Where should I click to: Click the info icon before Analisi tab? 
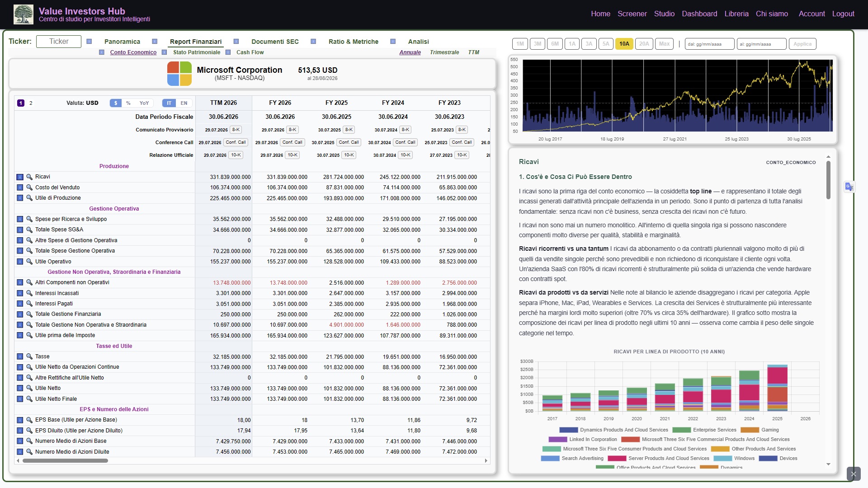point(393,42)
